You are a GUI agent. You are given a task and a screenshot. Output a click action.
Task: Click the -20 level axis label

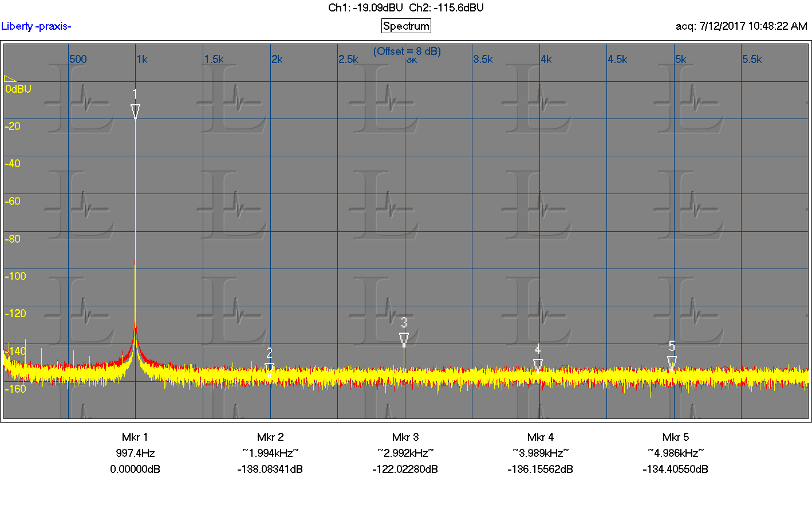coord(13,126)
